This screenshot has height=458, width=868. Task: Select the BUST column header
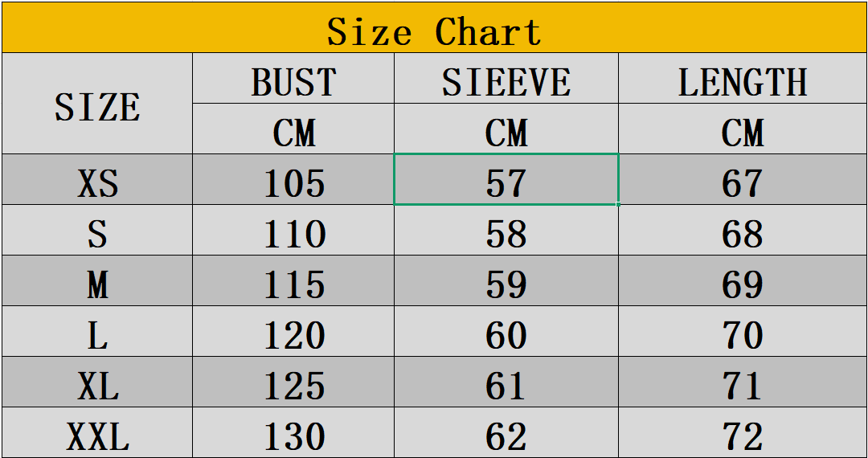point(293,80)
